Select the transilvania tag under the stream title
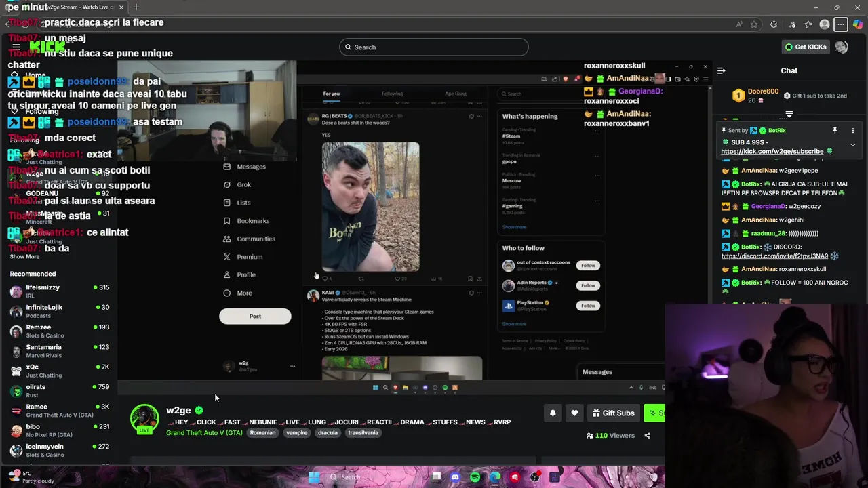The image size is (868, 488). click(363, 433)
